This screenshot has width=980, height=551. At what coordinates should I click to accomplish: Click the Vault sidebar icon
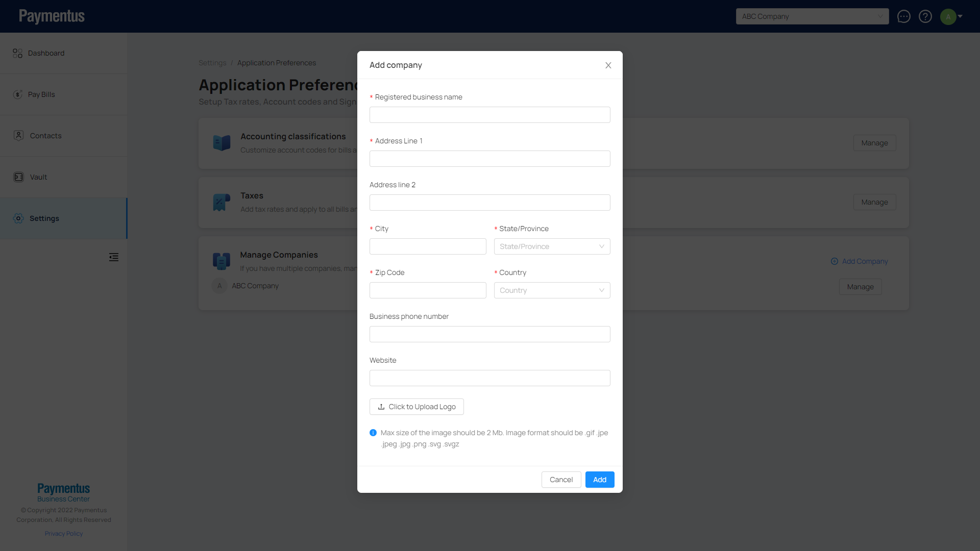(18, 177)
